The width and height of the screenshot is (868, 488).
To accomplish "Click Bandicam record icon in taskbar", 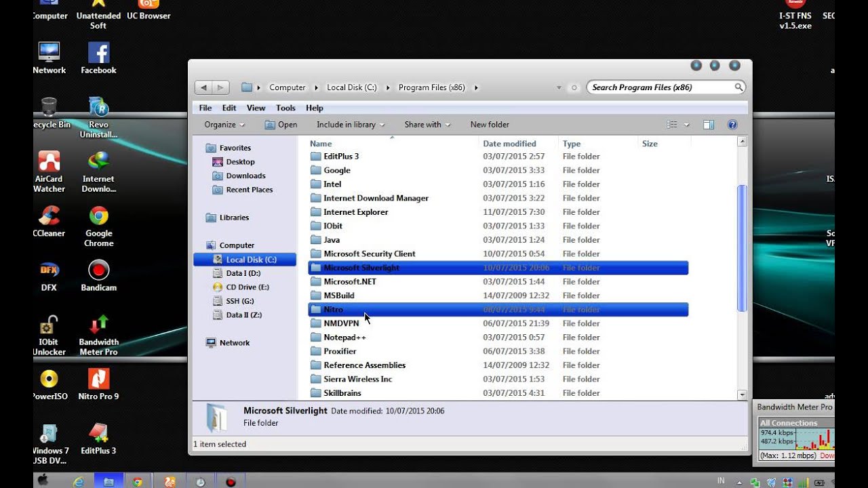I will coord(231,482).
